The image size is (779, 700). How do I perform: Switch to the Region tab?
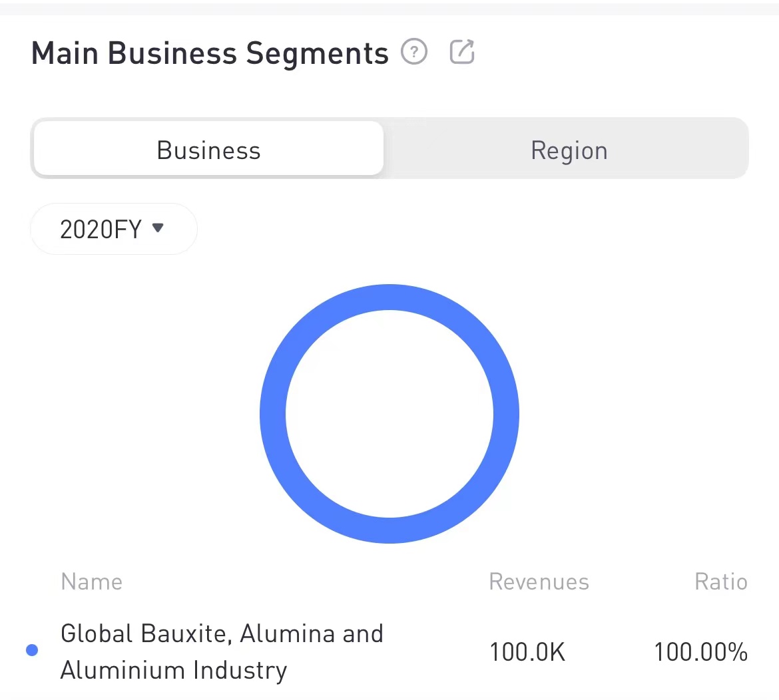[x=569, y=150]
